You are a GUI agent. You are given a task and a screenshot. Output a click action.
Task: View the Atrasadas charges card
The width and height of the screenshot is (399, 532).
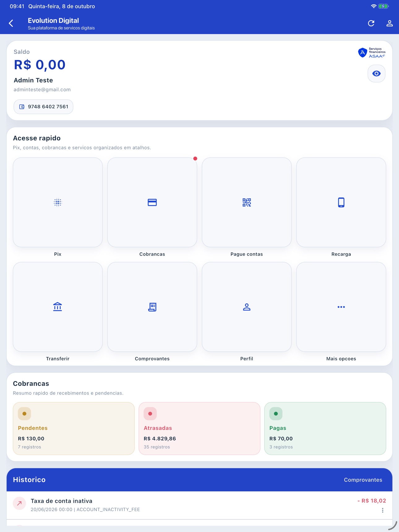[x=199, y=428]
